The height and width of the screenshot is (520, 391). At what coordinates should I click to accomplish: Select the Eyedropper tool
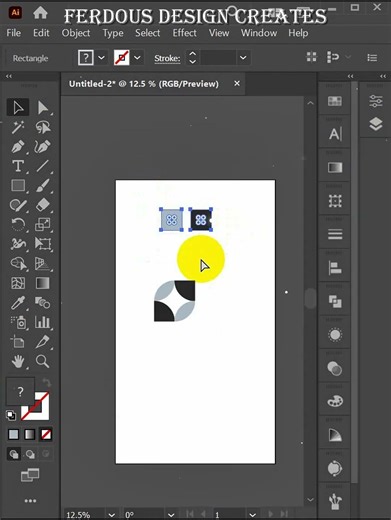[x=18, y=303]
